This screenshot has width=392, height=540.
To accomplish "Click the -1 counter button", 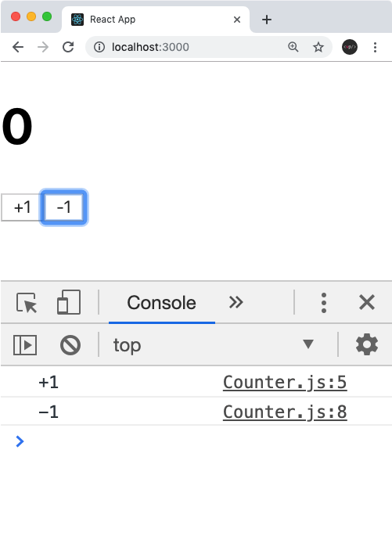I will click(x=63, y=207).
